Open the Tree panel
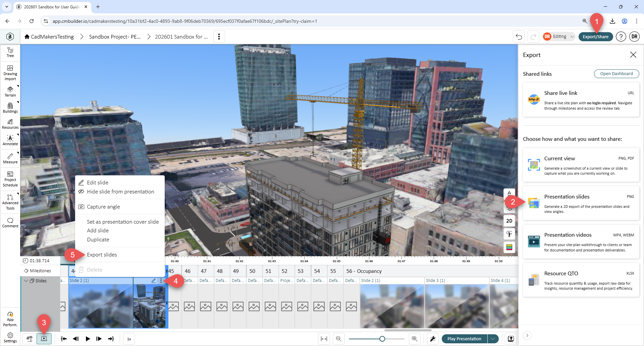Image resolution: width=644 pixels, height=346 pixels. coord(10,52)
